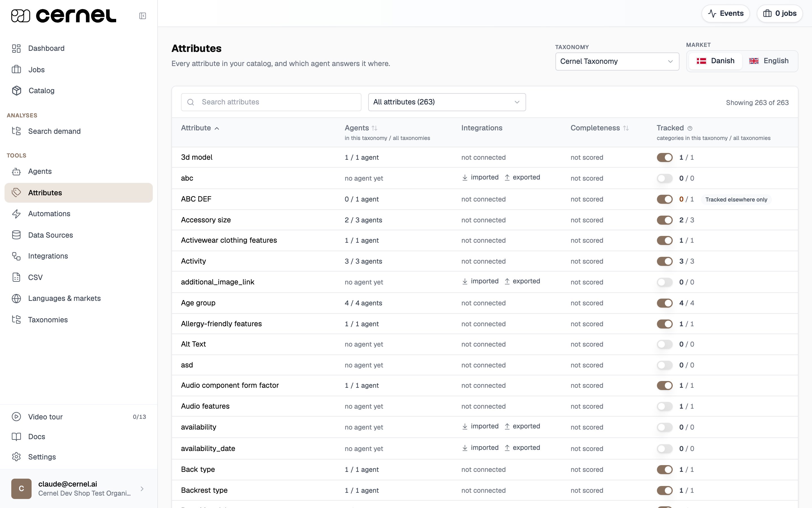The width and height of the screenshot is (812, 508).
Task: Click the Agents robot icon
Action: [x=16, y=171]
